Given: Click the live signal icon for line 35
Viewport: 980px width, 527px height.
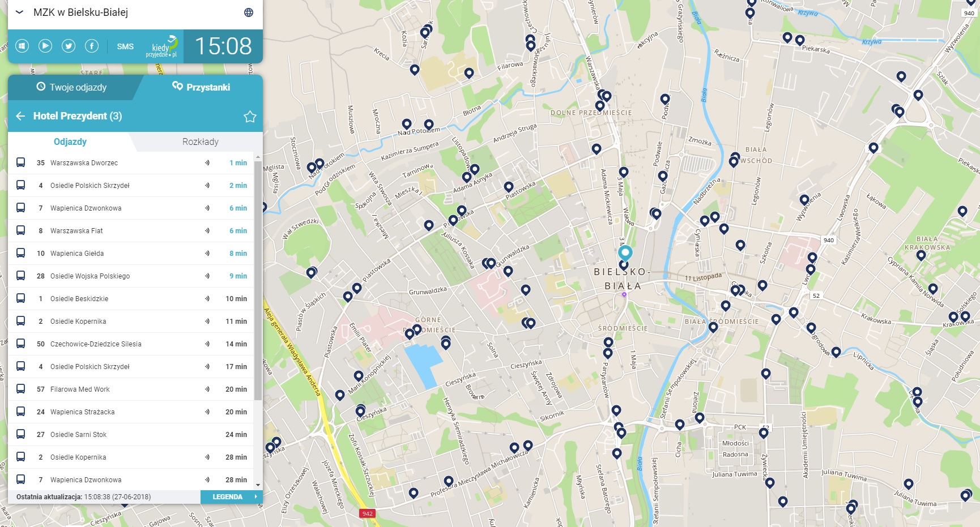Looking at the screenshot, I should (207, 162).
